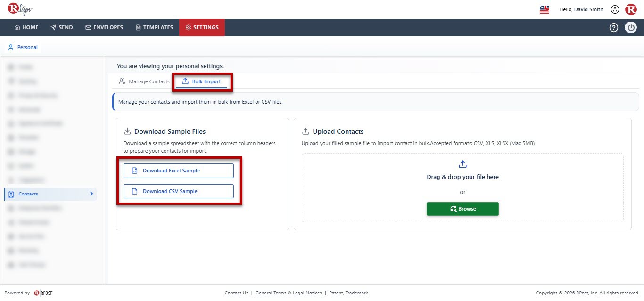Viewport: 644px width, 301px height.
Task: Switch to Manage Contacts tab
Action: point(144,81)
